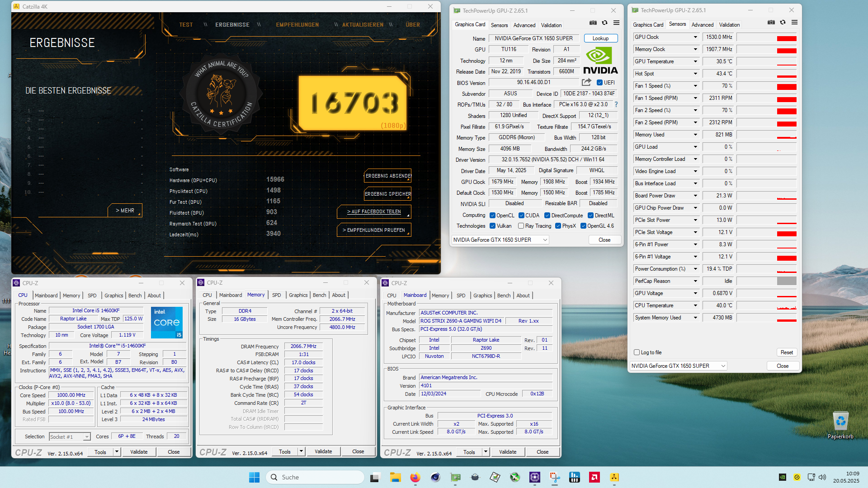
Task: Open the hamburger menu in left GPU-Z window
Action: [616, 23]
